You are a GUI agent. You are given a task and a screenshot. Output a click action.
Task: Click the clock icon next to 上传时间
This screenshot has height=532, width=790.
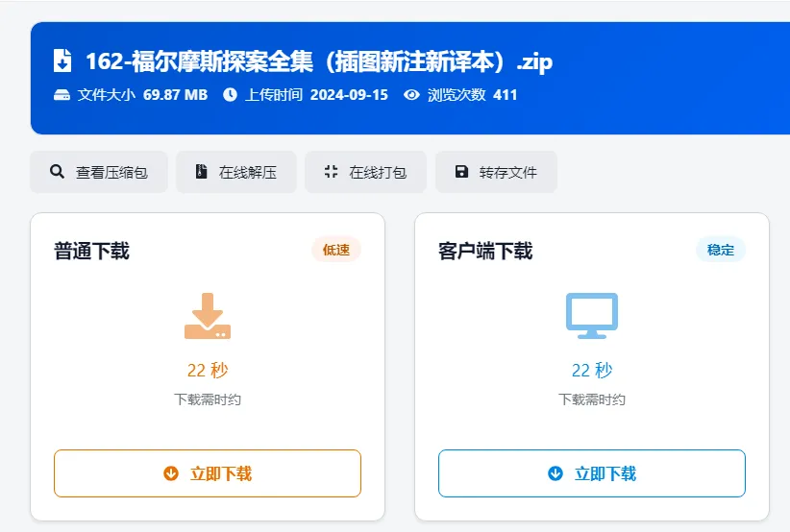pyautogui.click(x=231, y=95)
